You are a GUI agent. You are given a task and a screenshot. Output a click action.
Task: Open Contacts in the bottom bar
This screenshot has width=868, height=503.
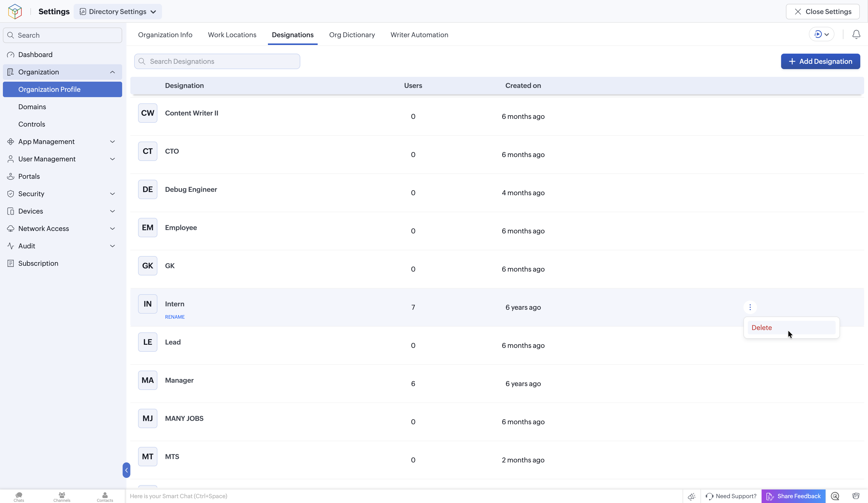[105, 497]
